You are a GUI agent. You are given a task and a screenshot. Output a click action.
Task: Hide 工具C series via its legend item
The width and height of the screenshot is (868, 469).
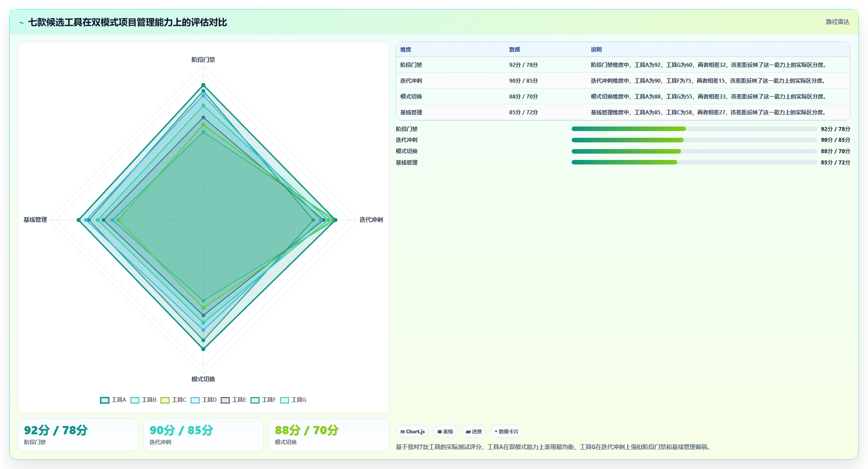click(x=174, y=400)
